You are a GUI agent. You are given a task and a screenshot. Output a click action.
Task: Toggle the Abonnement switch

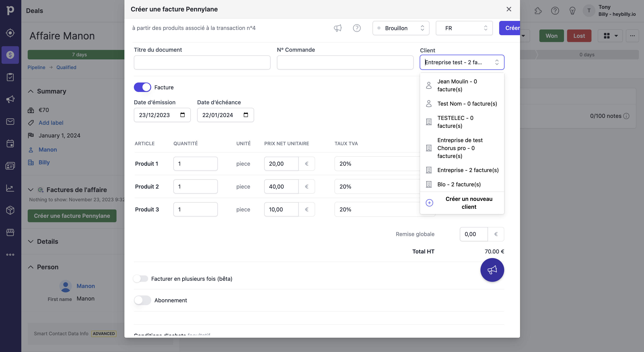tap(142, 300)
